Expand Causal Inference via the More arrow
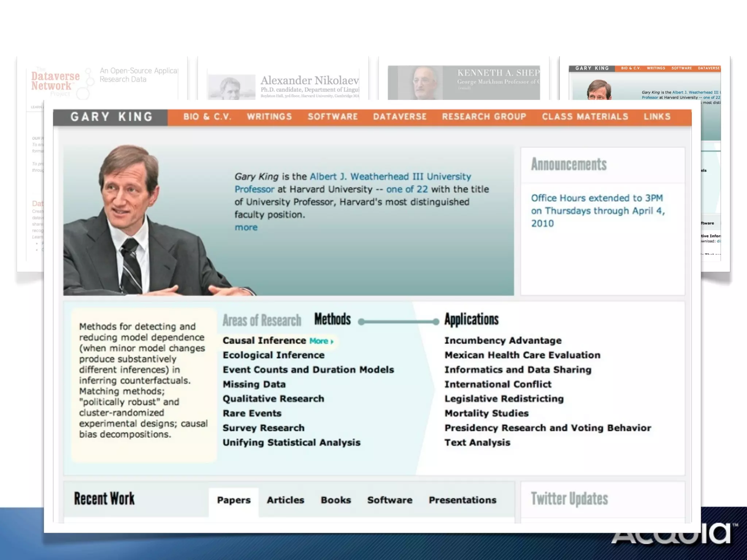 [x=321, y=341]
